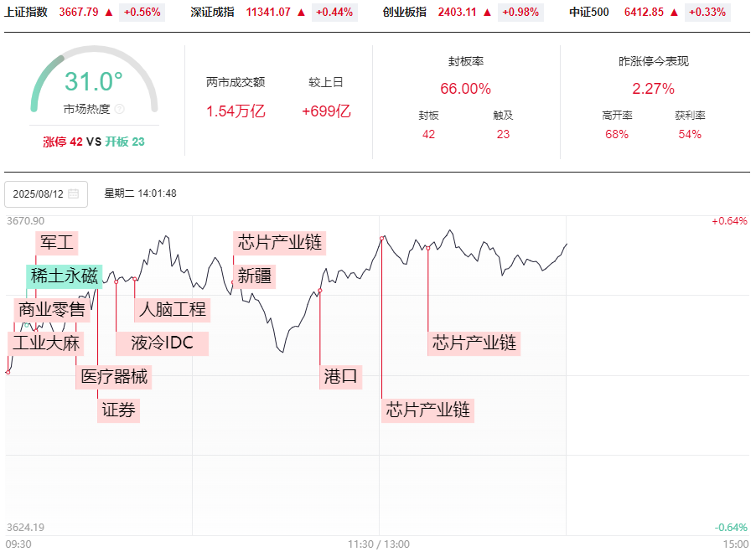Click the 66.00% 封板率 figure

click(465, 89)
